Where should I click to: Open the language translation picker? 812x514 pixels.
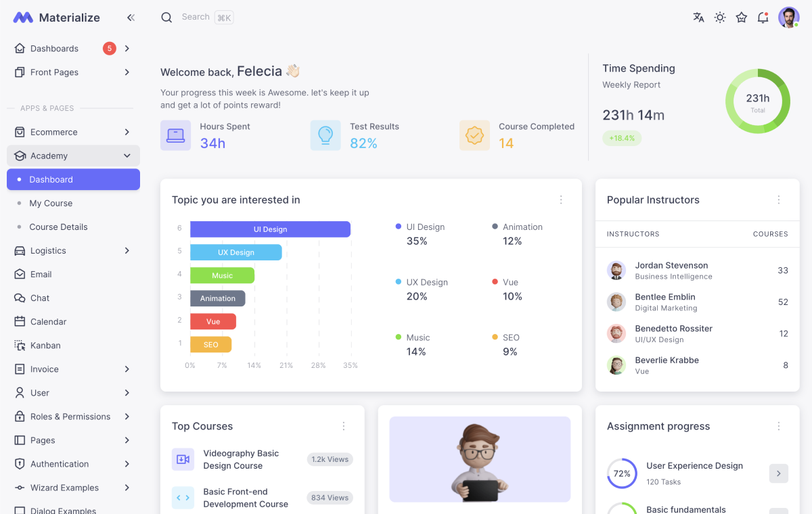pyautogui.click(x=698, y=18)
